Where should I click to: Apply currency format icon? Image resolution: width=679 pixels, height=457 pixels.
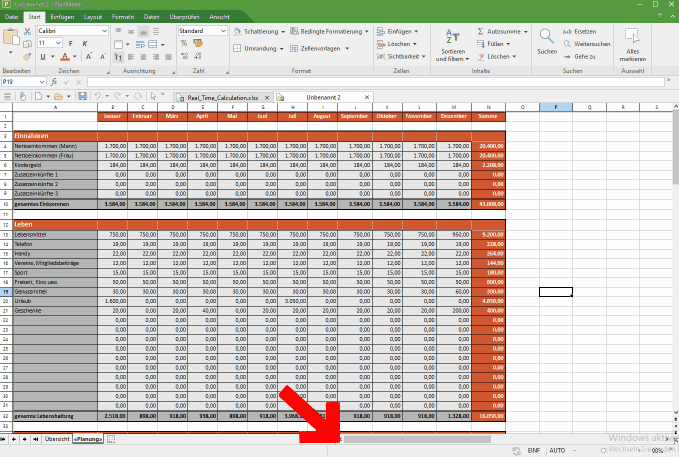(198, 43)
